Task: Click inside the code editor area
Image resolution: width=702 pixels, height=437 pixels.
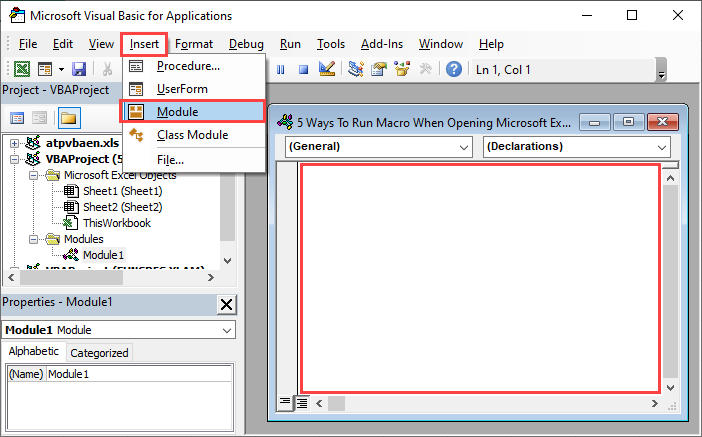Action: tap(480, 278)
